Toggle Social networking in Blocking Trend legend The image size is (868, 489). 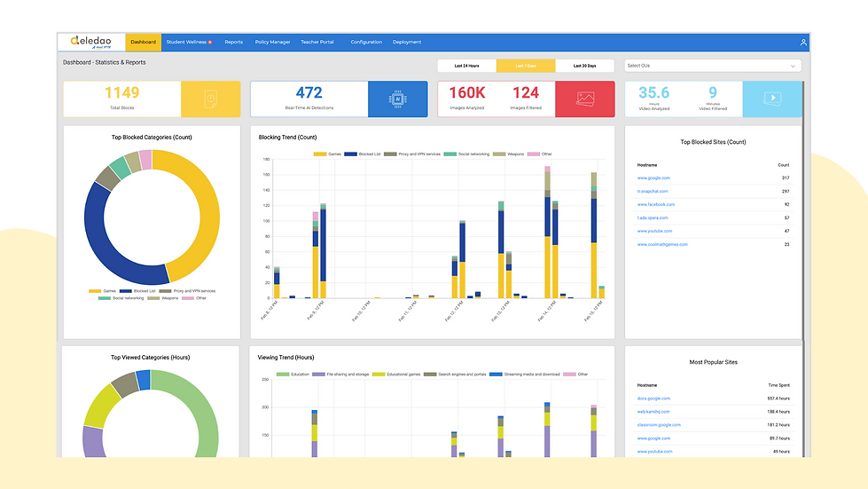click(x=466, y=154)
